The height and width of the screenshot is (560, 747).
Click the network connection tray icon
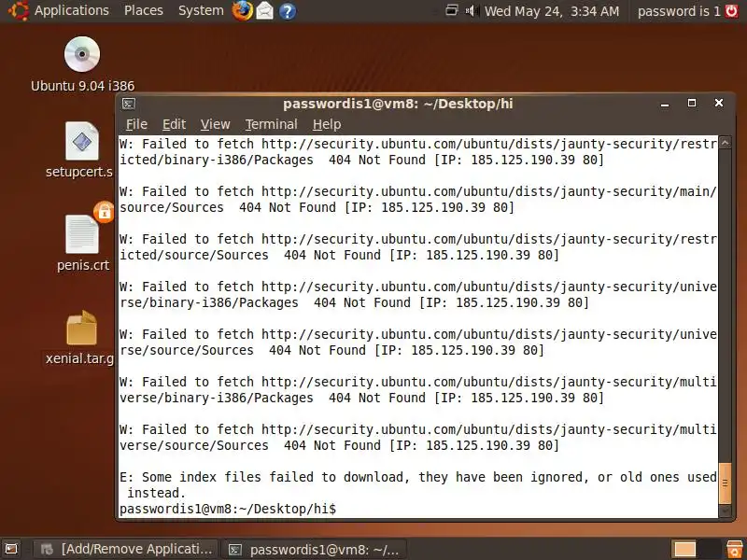tap(452, 10)
